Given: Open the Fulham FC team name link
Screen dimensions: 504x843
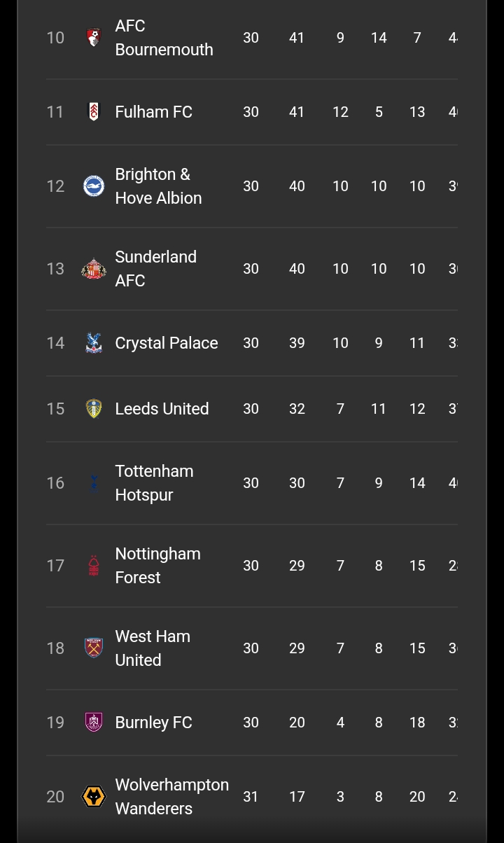Looking at the screenshot, I should 153,112.
